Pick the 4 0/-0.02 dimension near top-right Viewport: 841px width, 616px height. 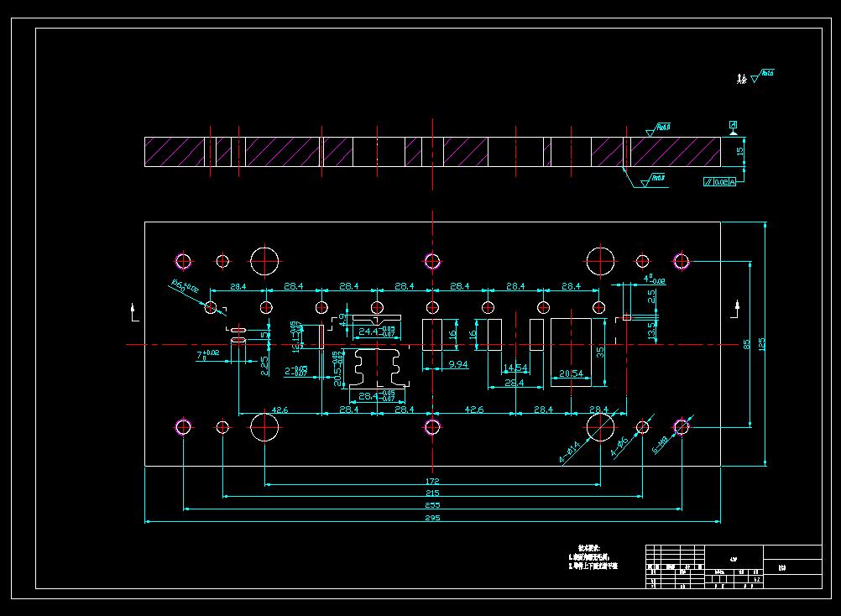(x=654, y=279)
